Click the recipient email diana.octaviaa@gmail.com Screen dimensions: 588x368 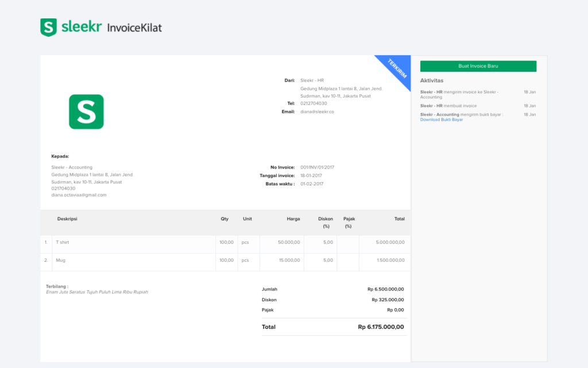(79, 195)
